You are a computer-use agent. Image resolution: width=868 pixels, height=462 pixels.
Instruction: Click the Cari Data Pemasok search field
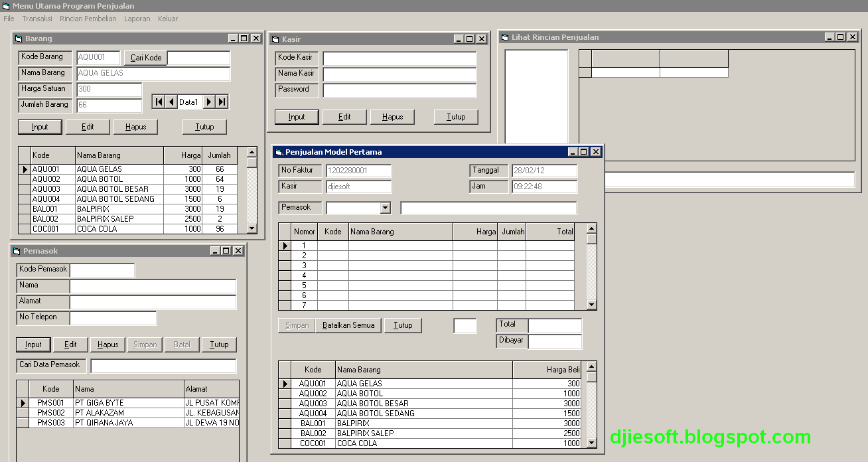163,366
